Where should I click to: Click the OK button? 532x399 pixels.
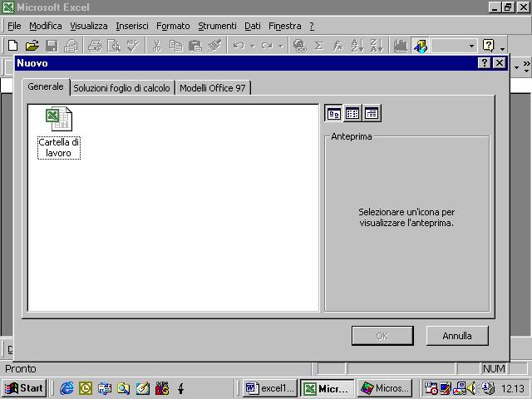(382, 336)
